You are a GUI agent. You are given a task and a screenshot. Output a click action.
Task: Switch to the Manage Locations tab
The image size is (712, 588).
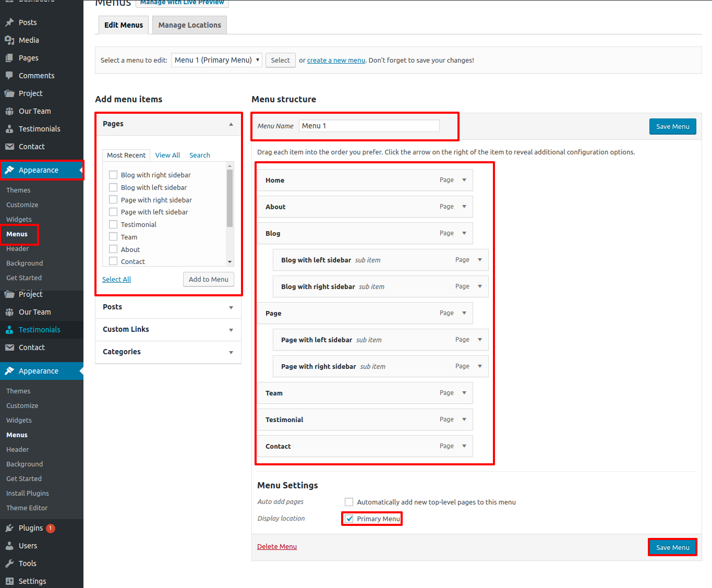pyautogui.click(x=190, y=25)
